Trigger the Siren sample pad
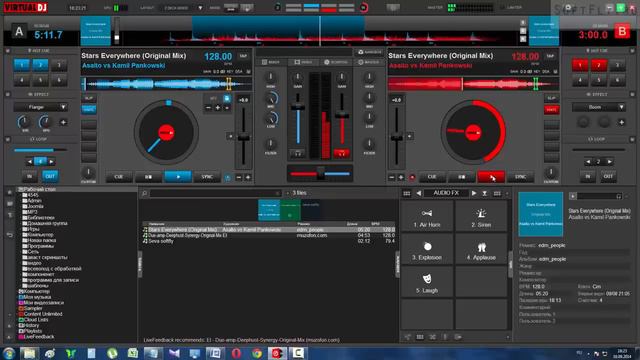Screen dimensions: 640x360 [x=481, y=217]
